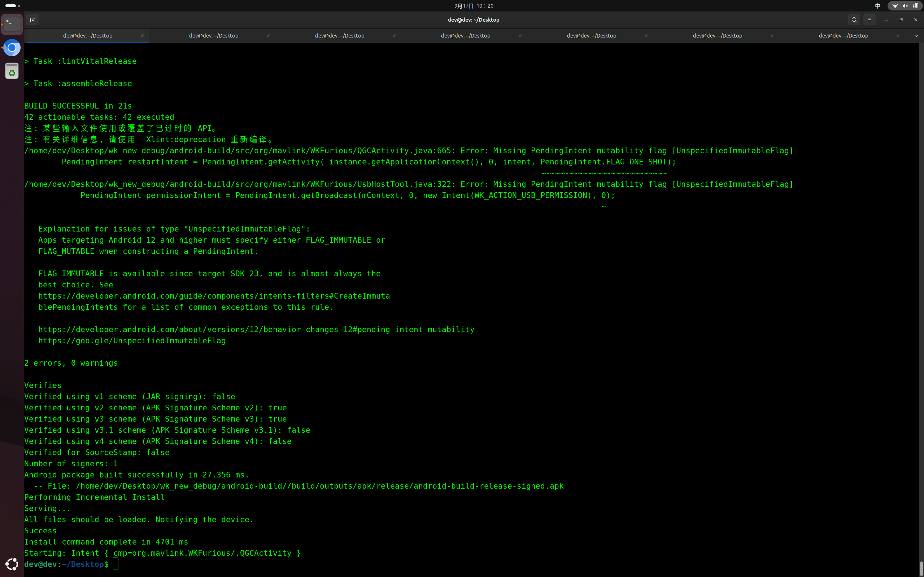Select the last terminal tab
The image size is (924, 577).
(x=843, y=35)
